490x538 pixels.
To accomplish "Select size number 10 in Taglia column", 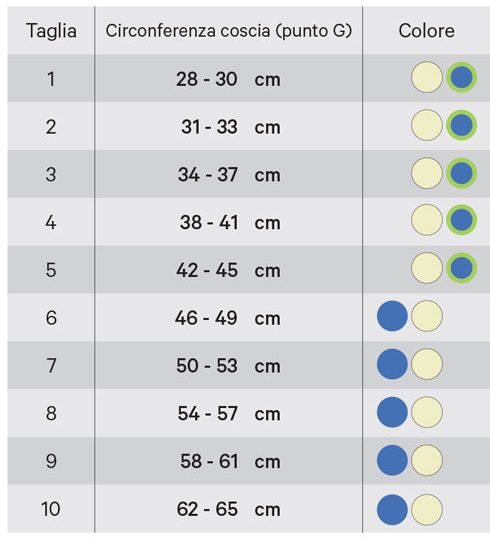I will [x=51, y=509].
